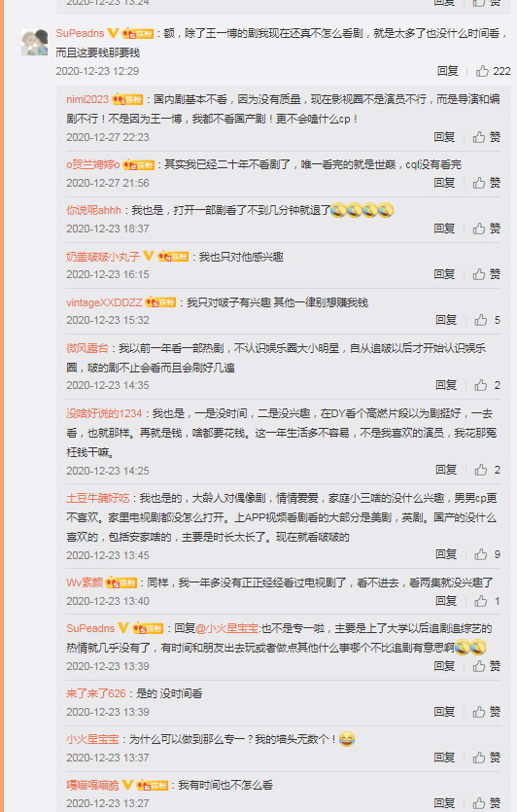Click the verified V badge next to 奶盖啵啵小丸子
Viewport: 517px width, 812px height.
148,256
